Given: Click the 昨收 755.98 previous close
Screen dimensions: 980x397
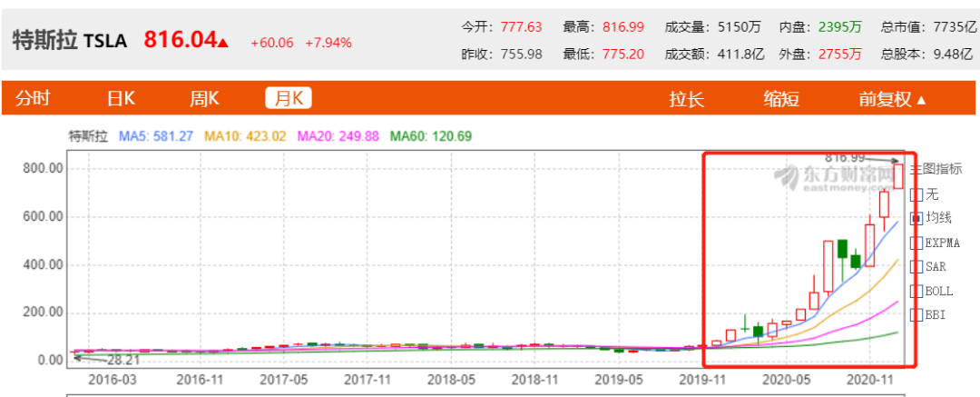Looking at the screenshot, I should pos(501,55).
